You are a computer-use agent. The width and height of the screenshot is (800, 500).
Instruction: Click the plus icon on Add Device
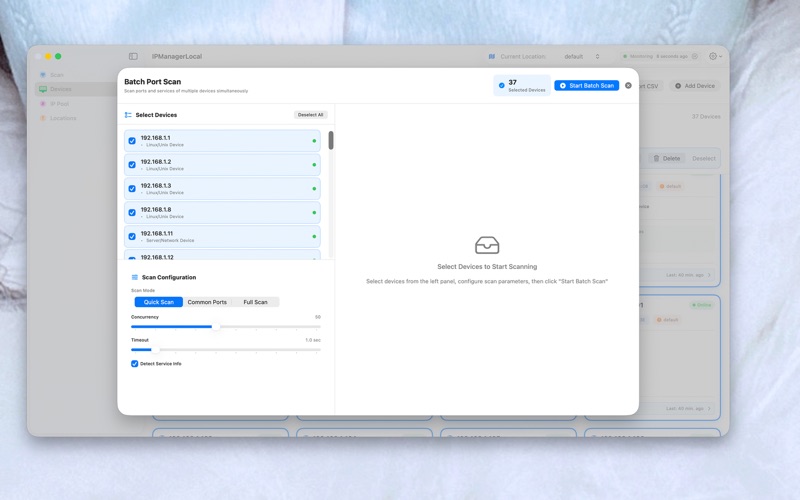tap(678, 86)
